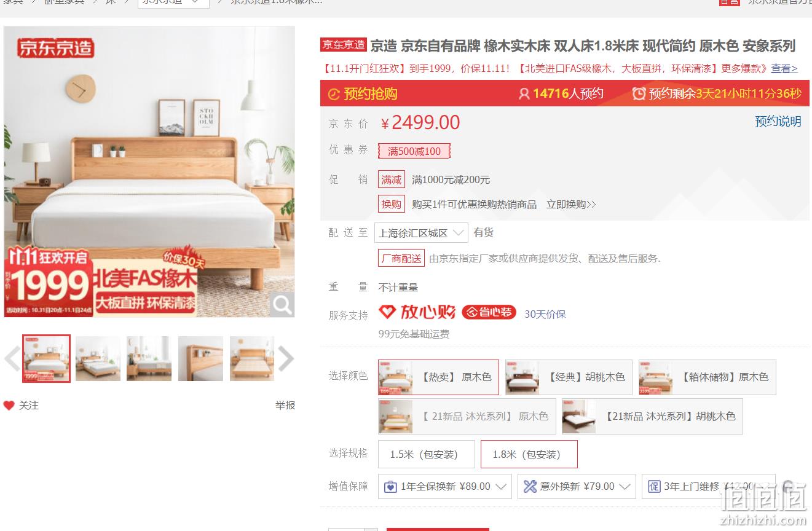Click the 立即换购 link
The height and width of the screenshot is (531, 812).
[571, 205]
